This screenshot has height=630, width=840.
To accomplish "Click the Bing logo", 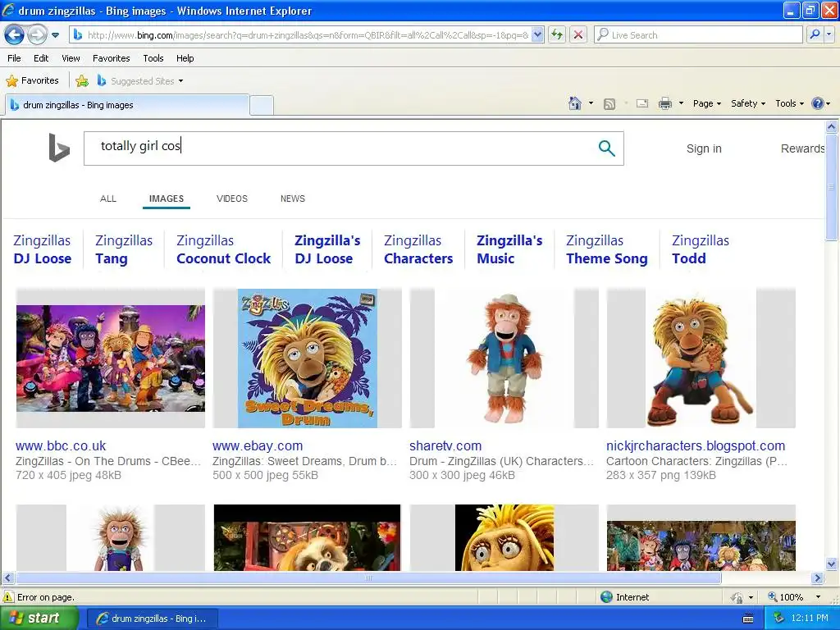I will coord(59,148).
